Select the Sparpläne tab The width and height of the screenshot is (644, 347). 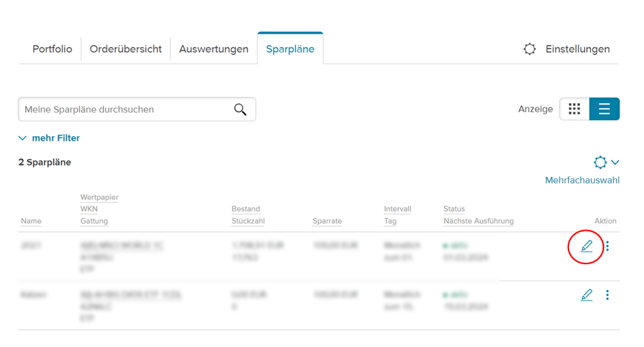click(x=290, y=49)
